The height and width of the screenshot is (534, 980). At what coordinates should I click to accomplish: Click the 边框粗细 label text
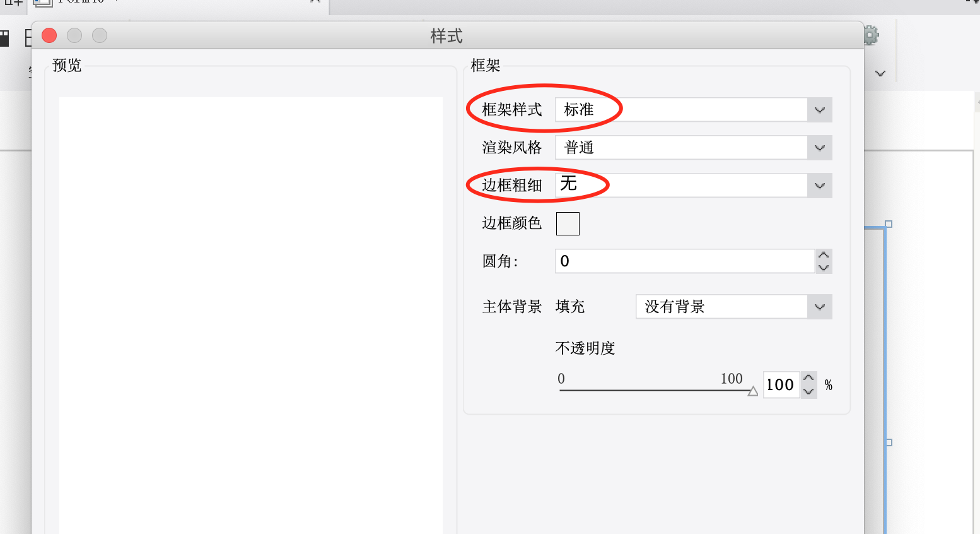[512, 186]
